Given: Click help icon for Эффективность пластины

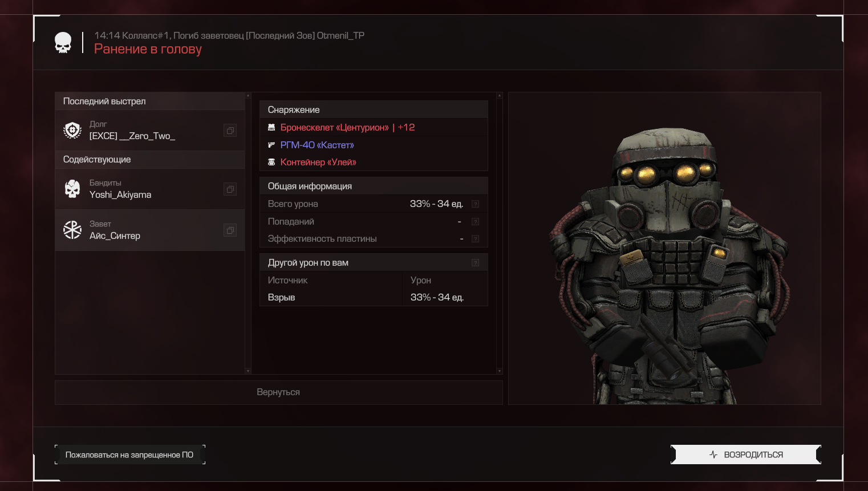Looking at the screenshot, I should click(x=475, y=239).
